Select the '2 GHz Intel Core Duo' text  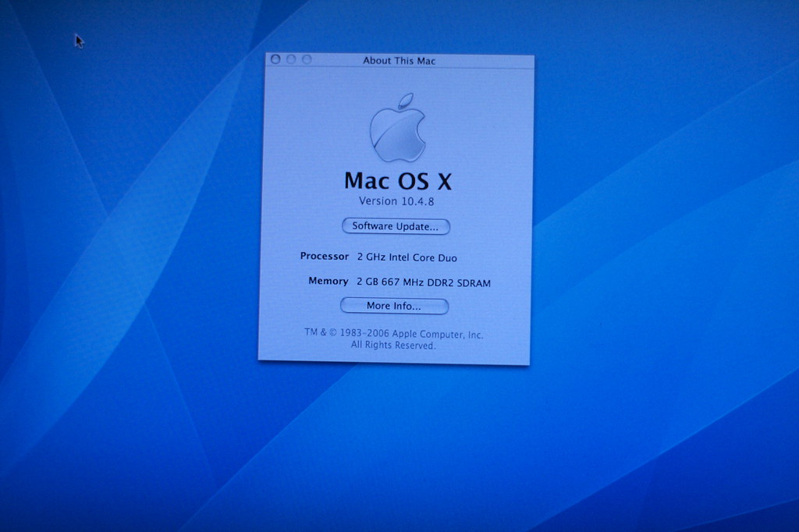(407, 257)
